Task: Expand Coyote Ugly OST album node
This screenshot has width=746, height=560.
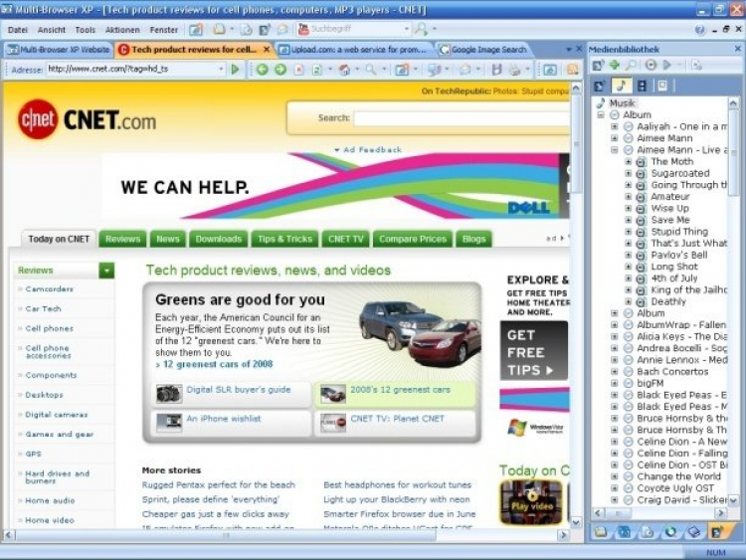Action: (615, 488)
